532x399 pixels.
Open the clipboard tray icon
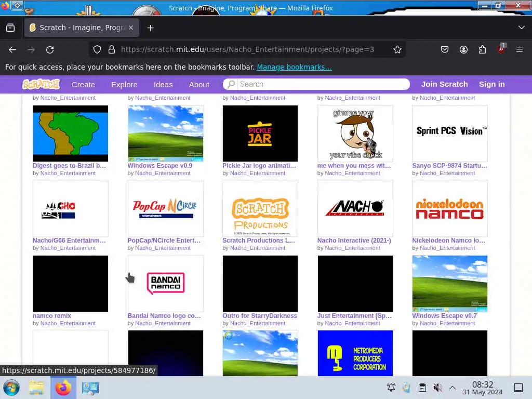[x=422, y=388]
